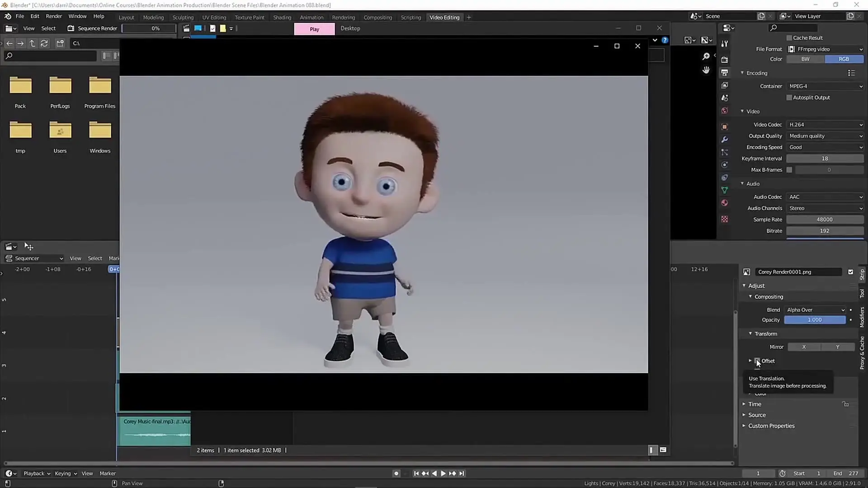Screen dimensions: 868x488
Task: Open the Physics properties icon
Action: click(725, 165)
